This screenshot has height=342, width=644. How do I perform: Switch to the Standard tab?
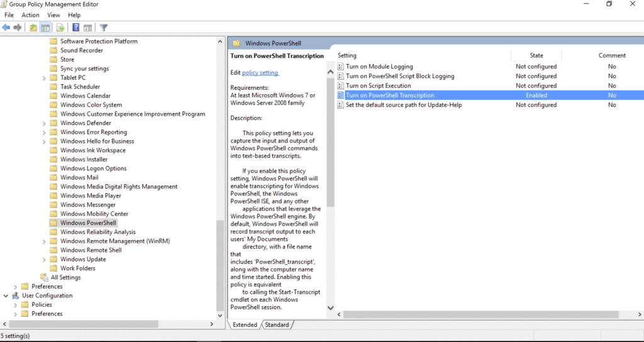click(277, 325)
